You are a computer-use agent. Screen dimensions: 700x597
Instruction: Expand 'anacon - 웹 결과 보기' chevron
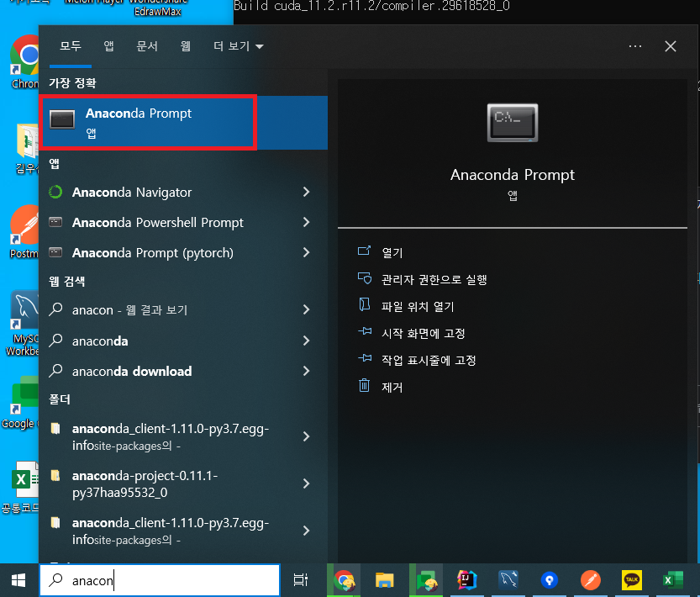coord(306,309)
